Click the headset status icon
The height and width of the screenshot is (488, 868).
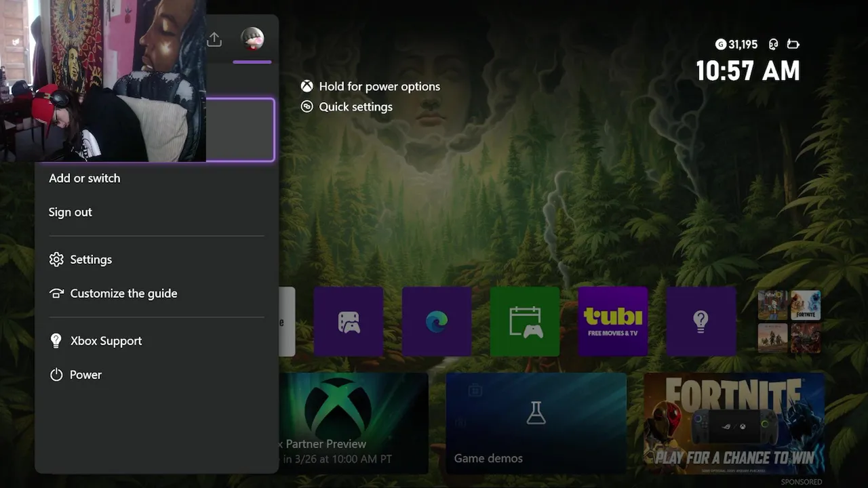pyautogui.click(x=773, y=44)
